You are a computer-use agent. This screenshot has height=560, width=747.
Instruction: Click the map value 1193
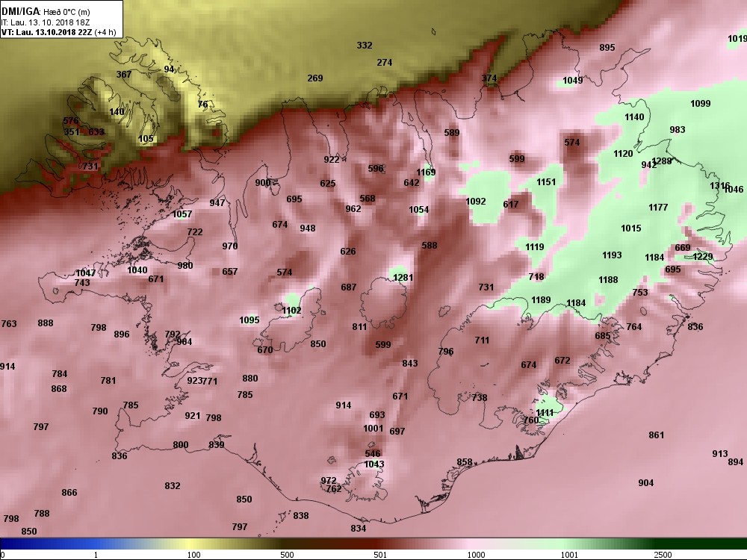612,255
